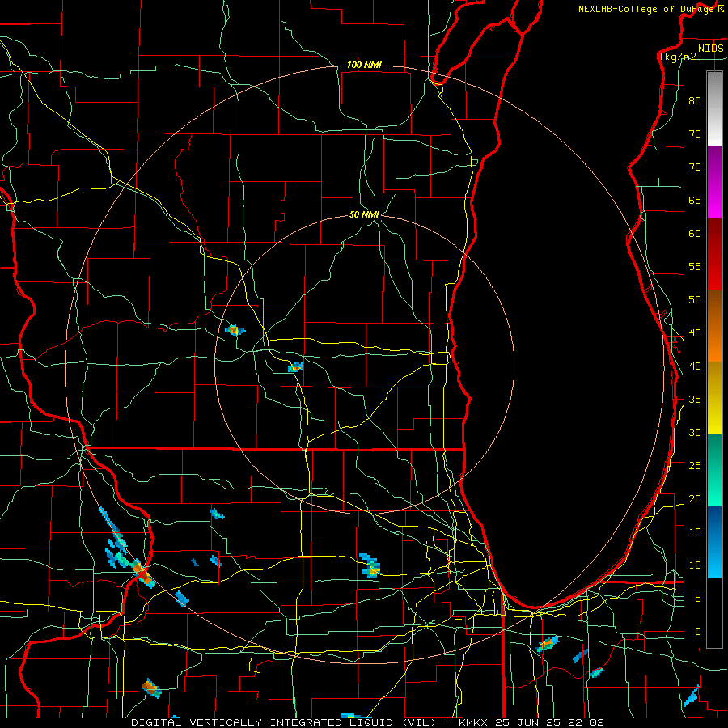Click the 55 value on the color scale
728x728 pixels.
695,267
